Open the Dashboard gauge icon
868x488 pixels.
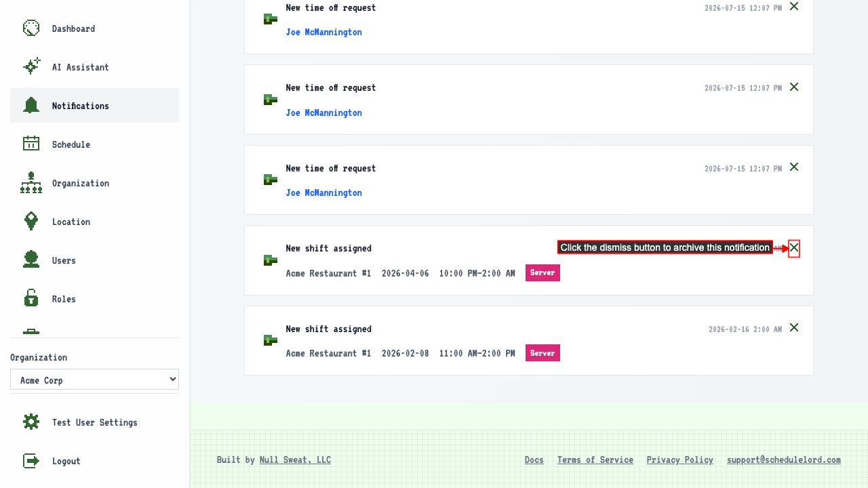click(31, 28)
